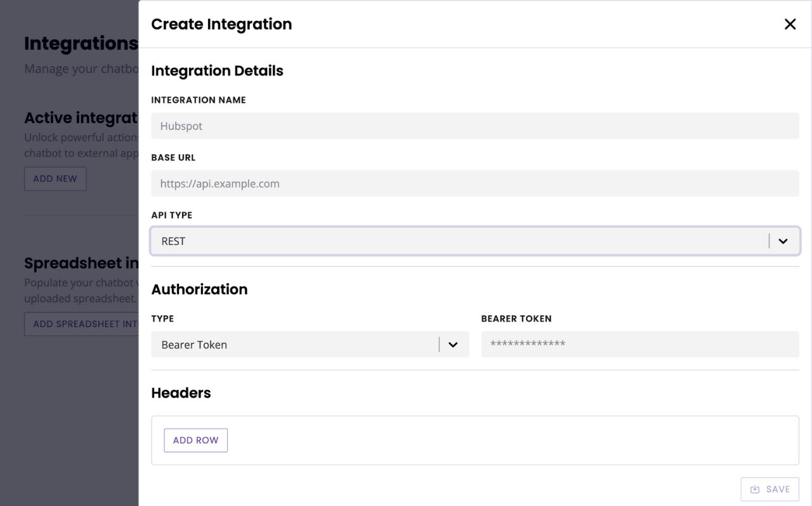Click the masked Bearer Token field
Screen dimensions: 812x506
[640, 344]
